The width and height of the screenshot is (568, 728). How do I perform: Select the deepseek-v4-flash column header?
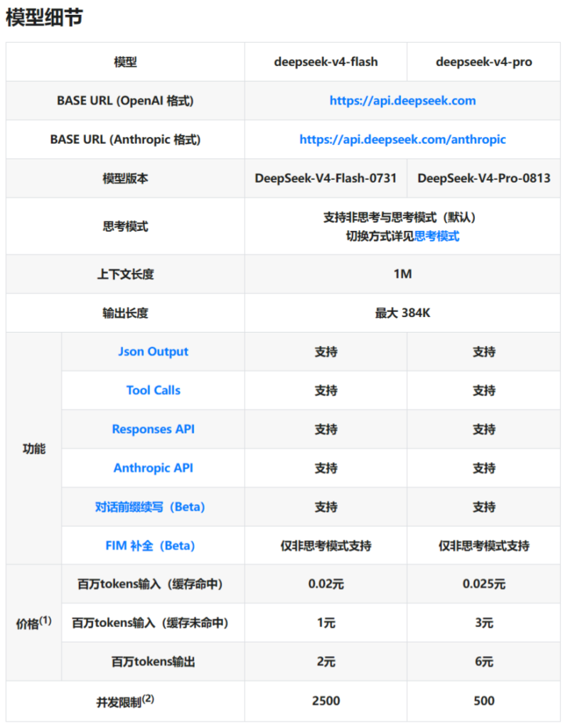click(x=326, y=62)
